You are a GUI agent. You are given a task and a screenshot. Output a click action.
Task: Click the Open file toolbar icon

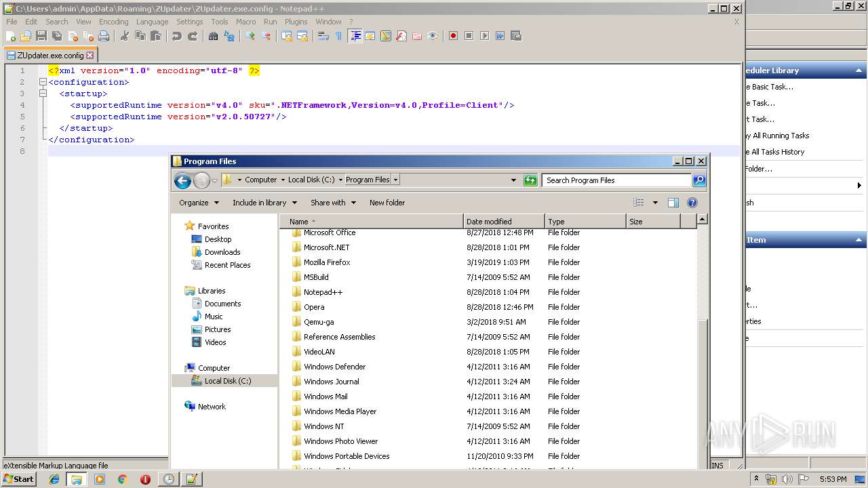pos(26,36)
